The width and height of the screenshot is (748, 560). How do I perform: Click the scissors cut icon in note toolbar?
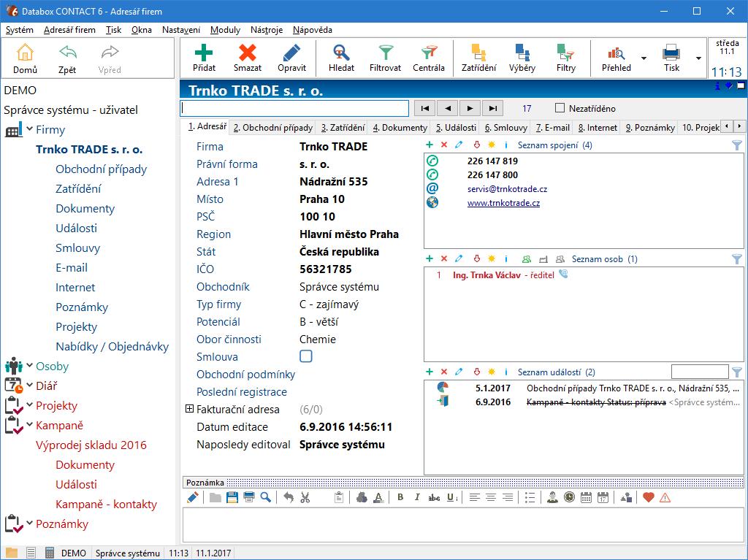pos(305,497)
